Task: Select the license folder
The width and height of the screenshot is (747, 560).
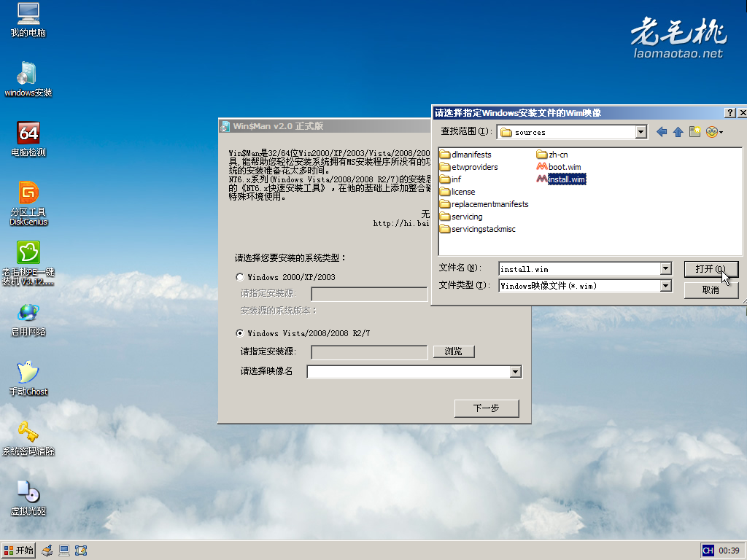Action: [x=457, y=192]
